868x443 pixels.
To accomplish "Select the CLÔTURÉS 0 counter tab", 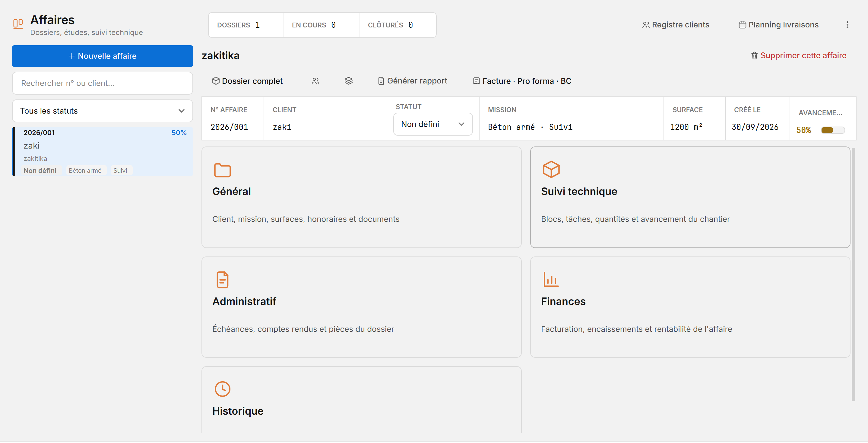I will click(397, 25).
